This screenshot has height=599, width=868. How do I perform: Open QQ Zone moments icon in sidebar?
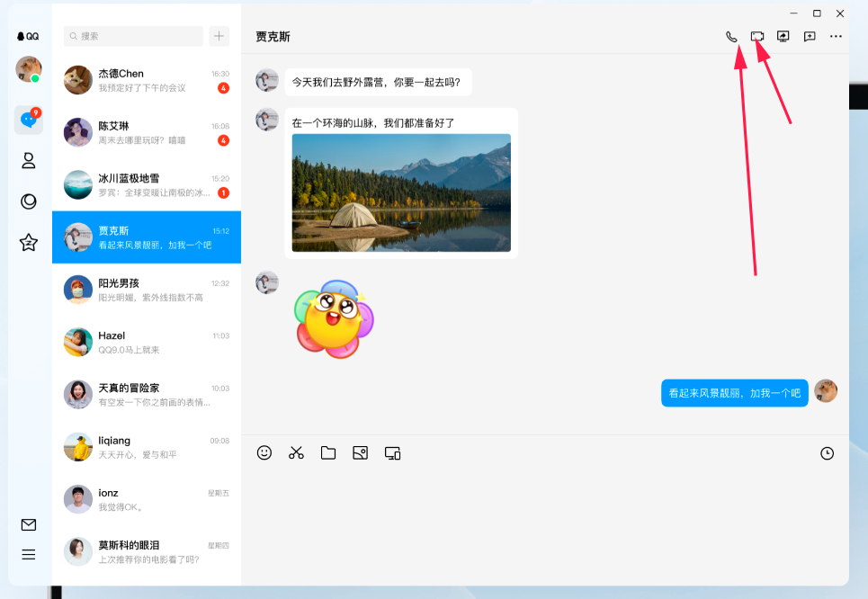click(x=28, y=201)
